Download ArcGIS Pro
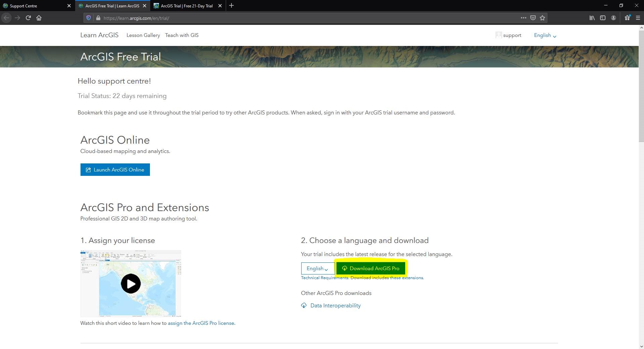The height and width of the screenshot is (349, 644). pos(371,268)
